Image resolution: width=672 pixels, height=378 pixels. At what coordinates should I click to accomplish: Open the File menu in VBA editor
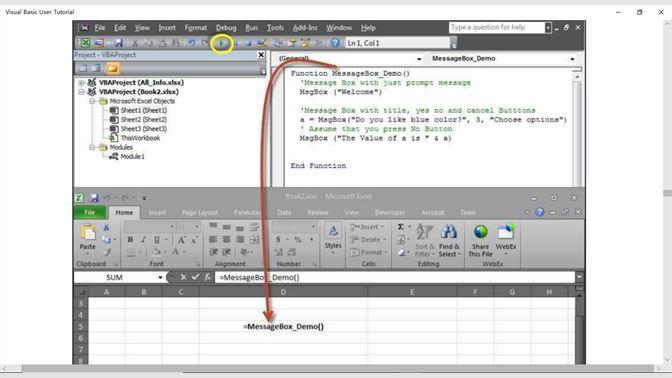click(x=100, y=28)
